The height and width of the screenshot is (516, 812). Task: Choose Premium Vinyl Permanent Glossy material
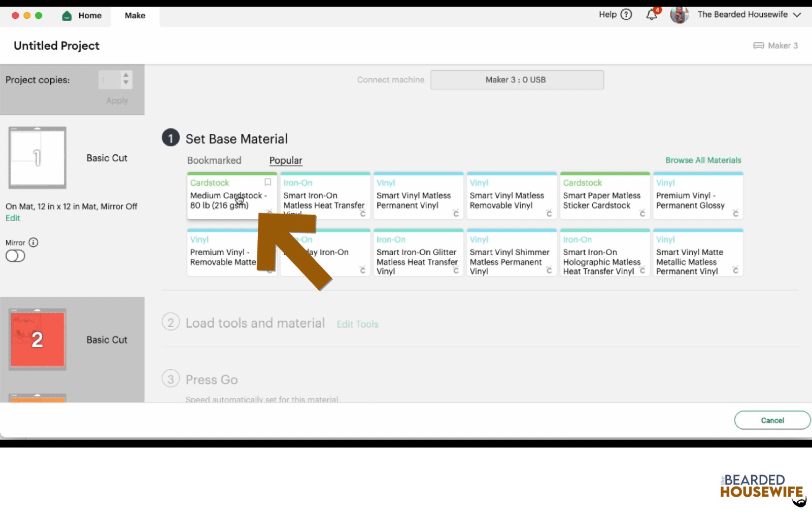(x=698, y=196)
